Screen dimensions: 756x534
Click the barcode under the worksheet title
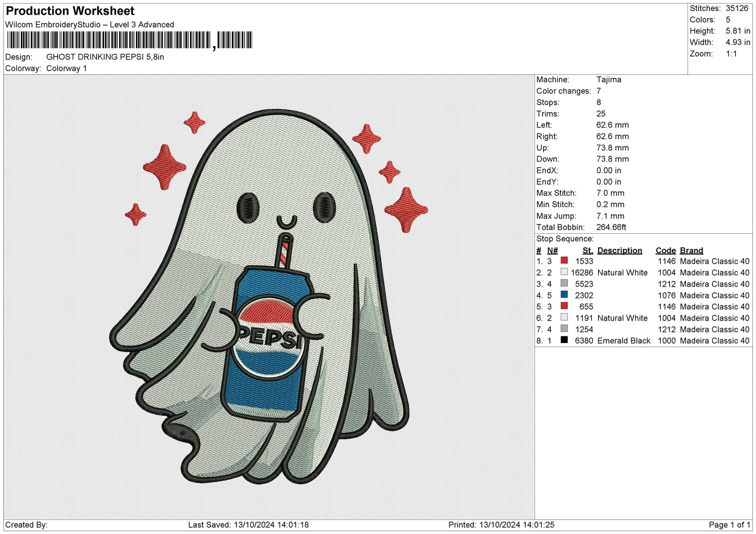130,40
